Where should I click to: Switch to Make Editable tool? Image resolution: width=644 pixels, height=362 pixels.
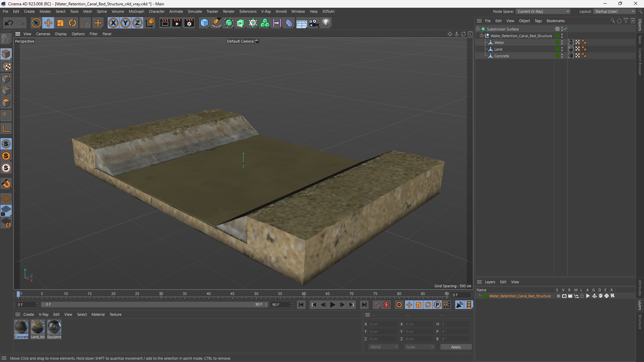6,39
